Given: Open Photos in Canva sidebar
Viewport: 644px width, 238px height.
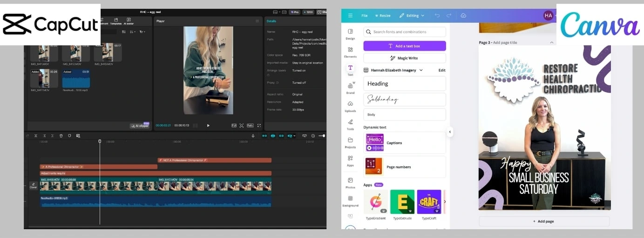Looking at the screenshot, I should [350, 182].
